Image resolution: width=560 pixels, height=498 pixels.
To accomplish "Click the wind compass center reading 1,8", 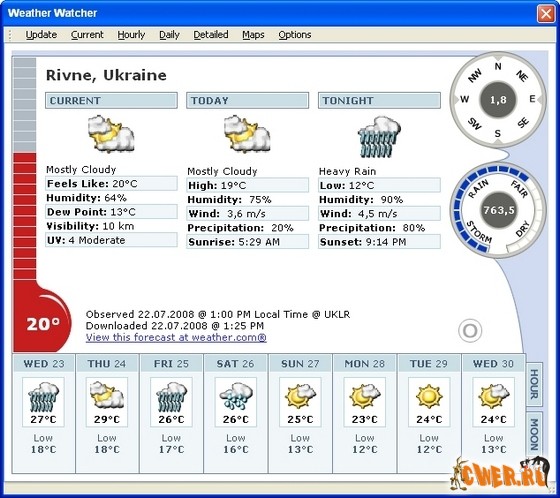I will [498, 100].
